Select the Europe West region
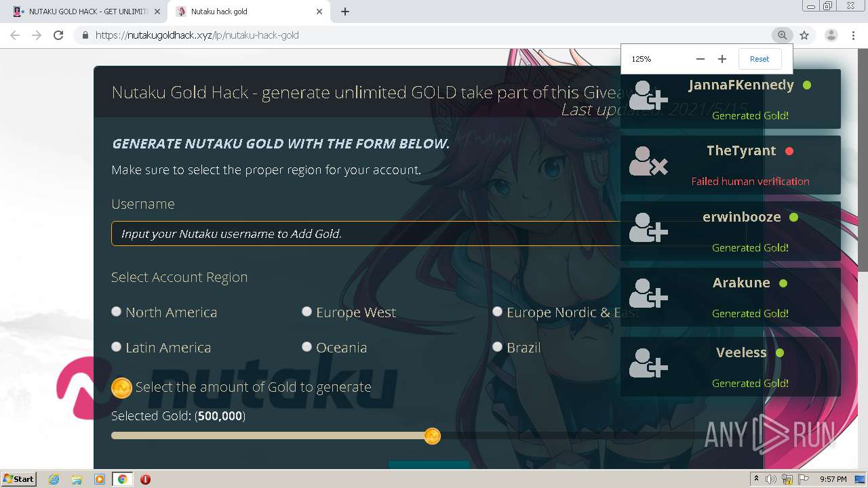 click(x=307, y=312)
